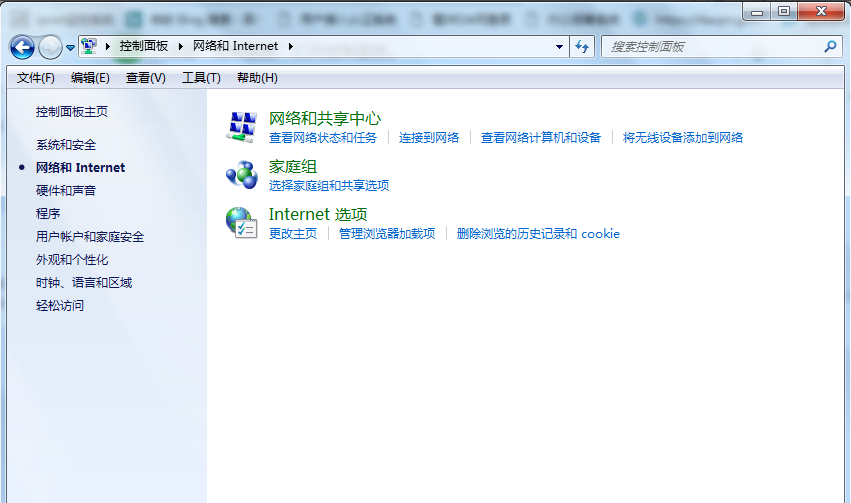Click inside the 搜索控制面板 search field
851x503 pixels.
tap(710, 47)
